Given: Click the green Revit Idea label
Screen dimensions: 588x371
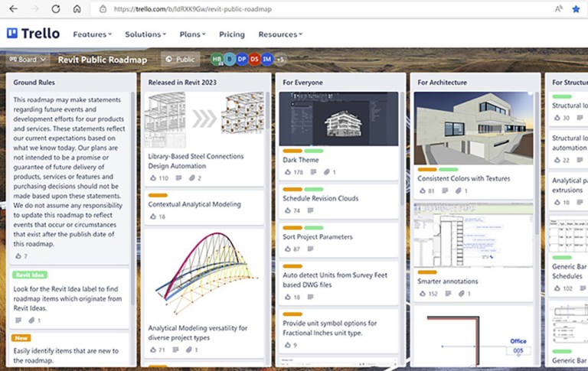Looking at the screenshot, I should (x=30, y=275).
